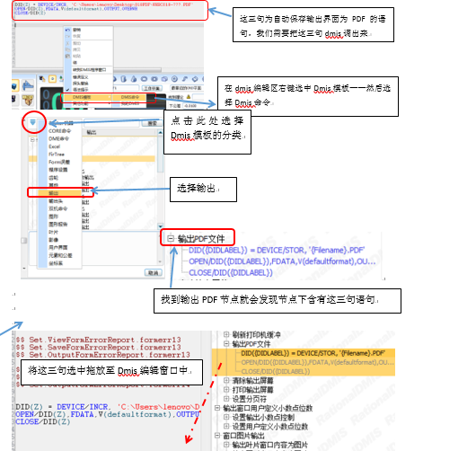Screen dimensions: 476x451
Task: Select CORE命令 in the category list
Action: (x=59, y=131)
